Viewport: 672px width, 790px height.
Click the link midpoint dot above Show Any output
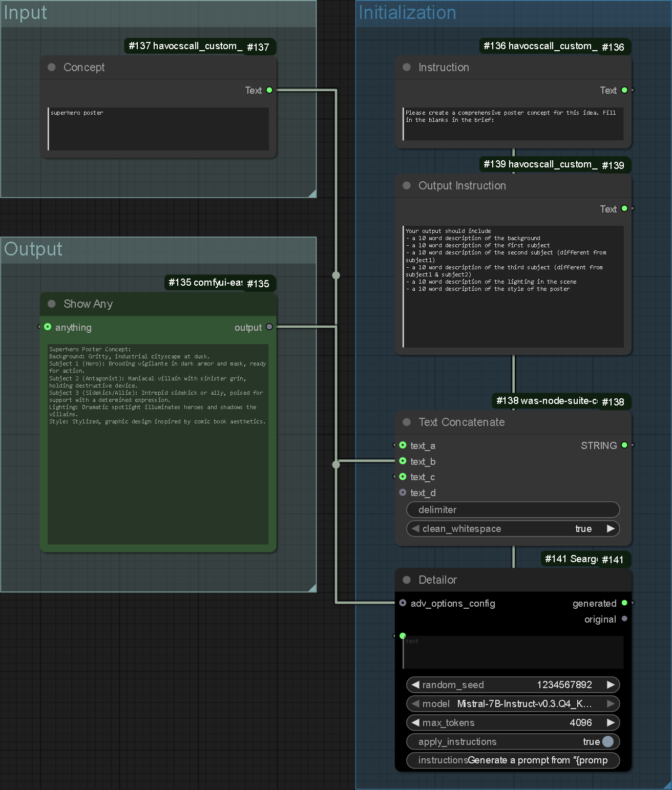coord(336,275)
